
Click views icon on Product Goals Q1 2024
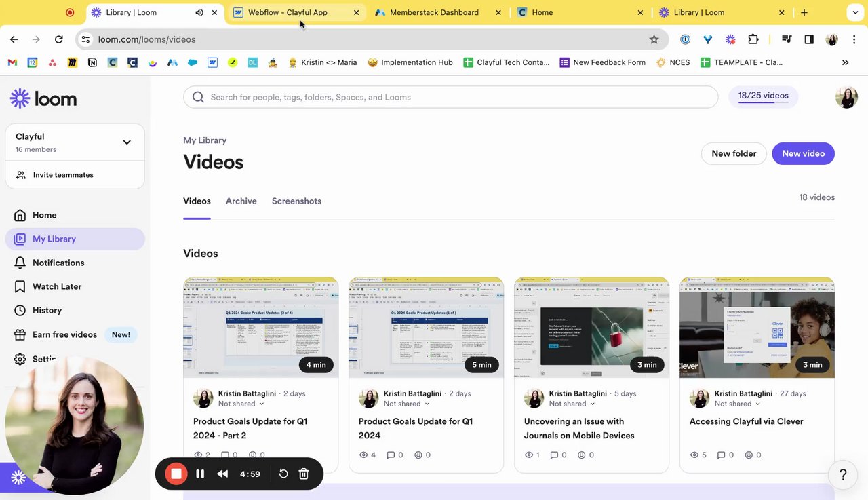(x=363, y=455)
